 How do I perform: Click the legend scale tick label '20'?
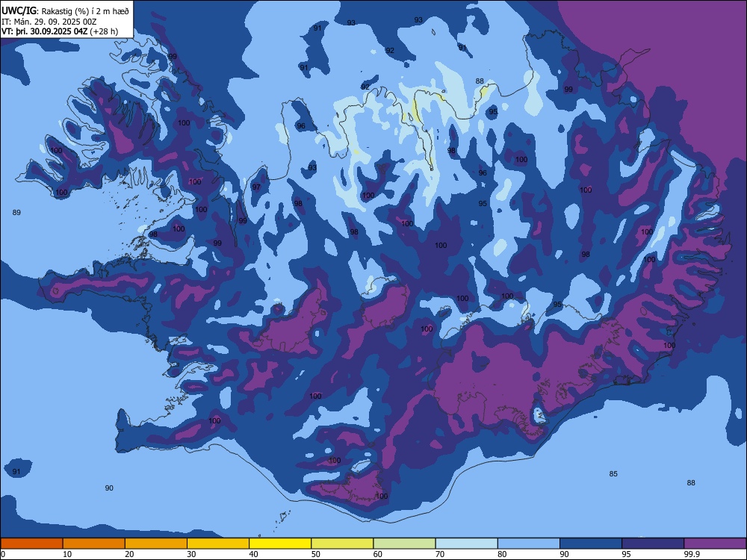(129, 554)
